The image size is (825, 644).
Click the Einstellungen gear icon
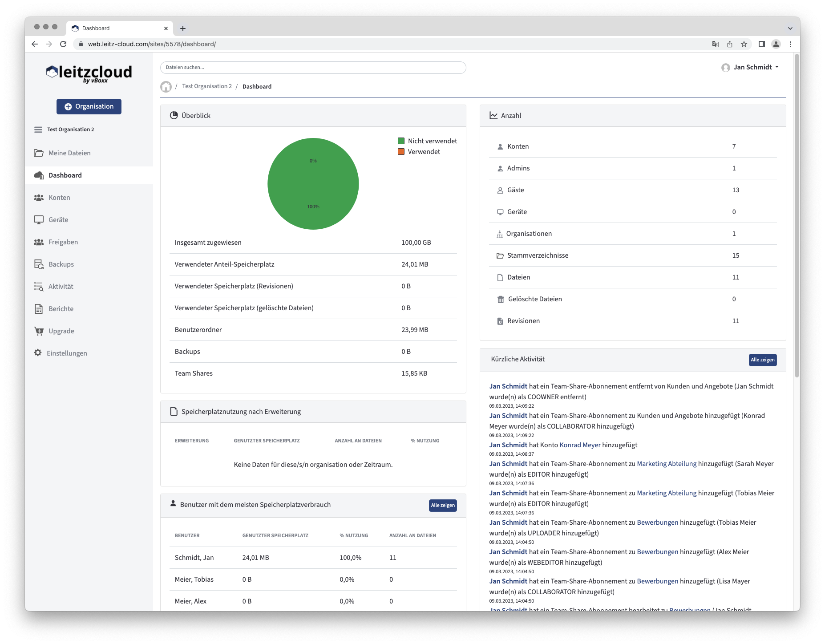point(38,353)
